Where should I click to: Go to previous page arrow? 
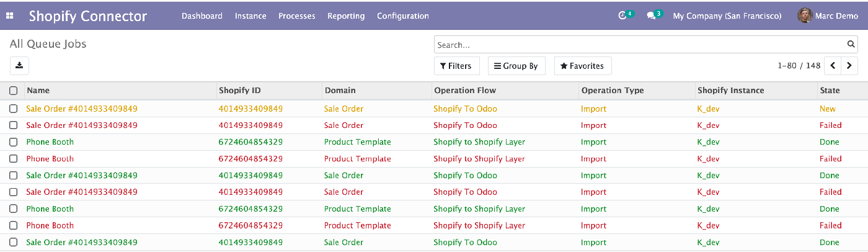(x=833, y=65)
